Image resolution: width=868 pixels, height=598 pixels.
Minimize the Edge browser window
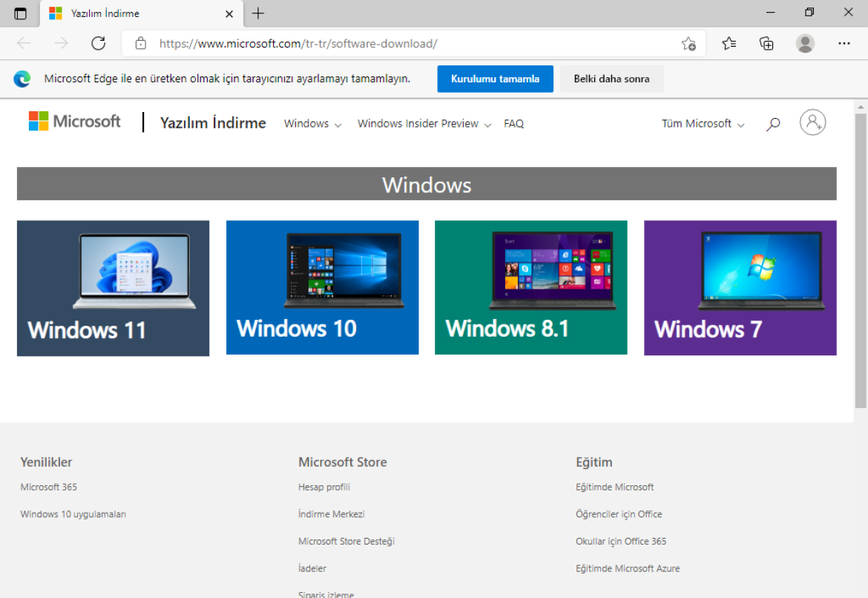pyautogui.click(x=770, y=13)
